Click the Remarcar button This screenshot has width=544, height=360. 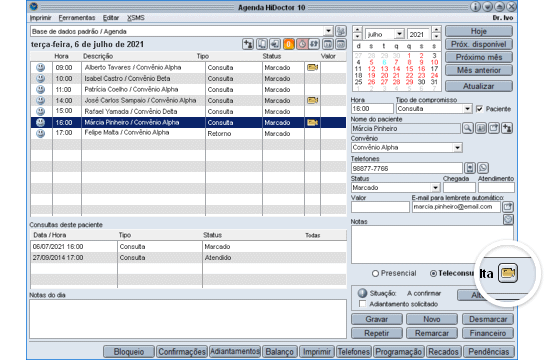432,333
